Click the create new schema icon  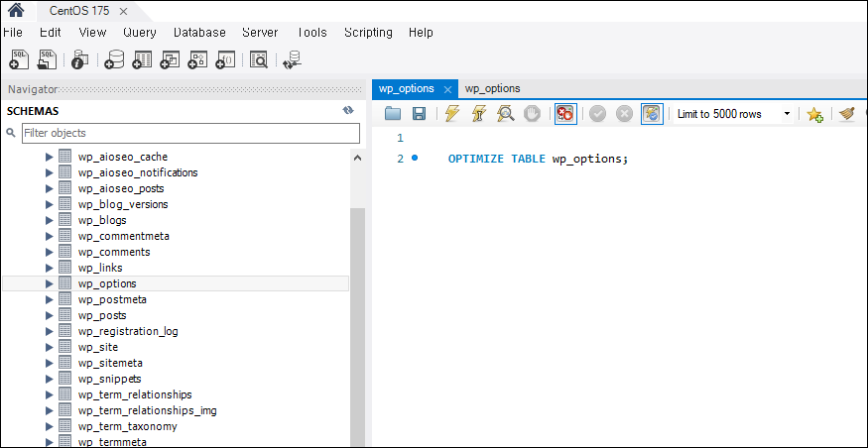tap(114, 60)
